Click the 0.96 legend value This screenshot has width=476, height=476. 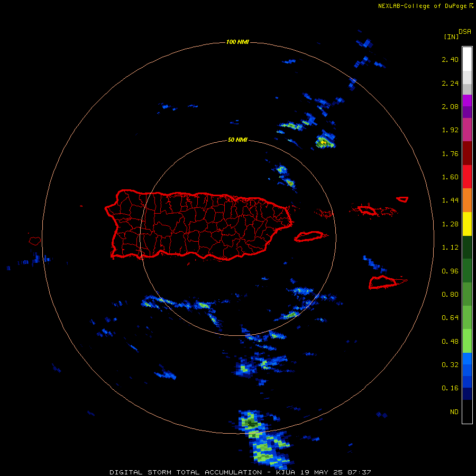tap(450, 271)
